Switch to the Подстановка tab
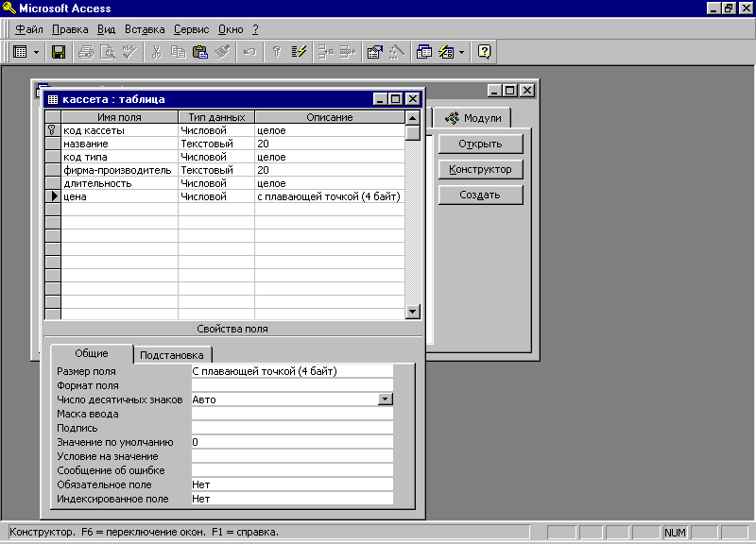756x544 pixels. (x=172, y=355)
